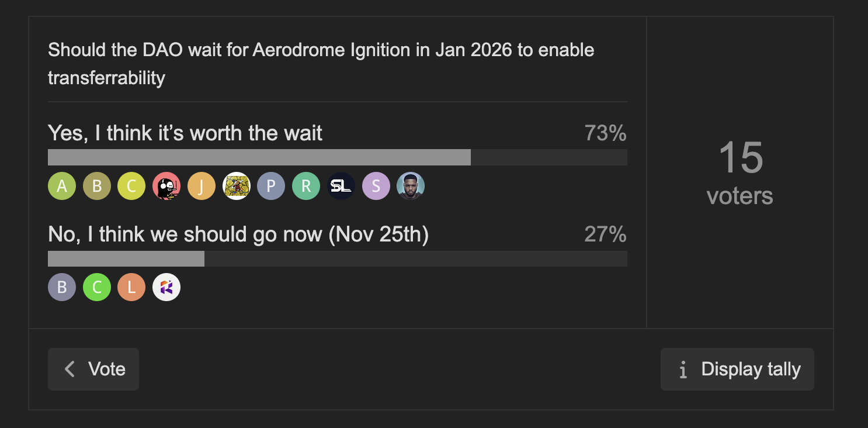This screenshot has height=428, width=868.
Task: Click the green "R" voter avatar
Action: point(306,187)
